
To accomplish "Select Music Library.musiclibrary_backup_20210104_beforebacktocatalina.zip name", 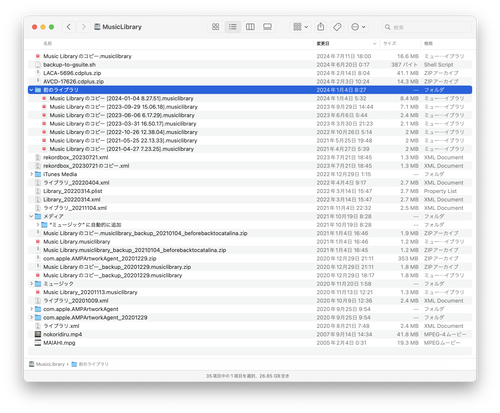I will pyautogui.click(x=135, y=250).
